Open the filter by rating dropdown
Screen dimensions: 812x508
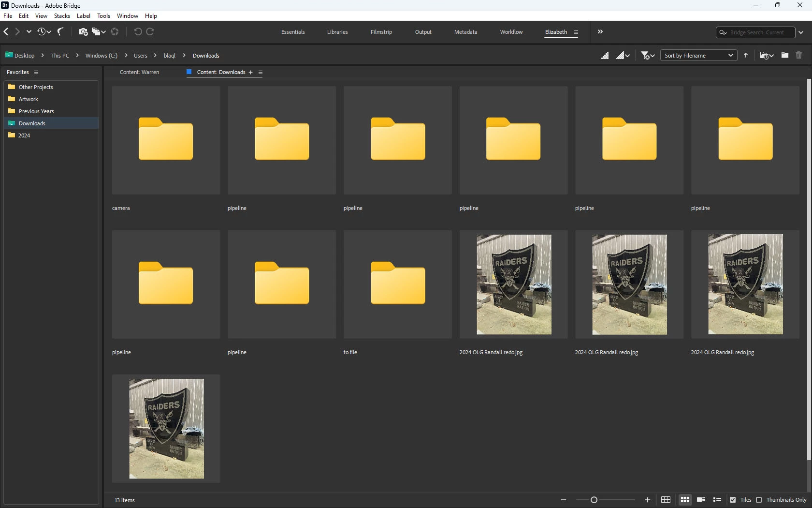point(648,56)
